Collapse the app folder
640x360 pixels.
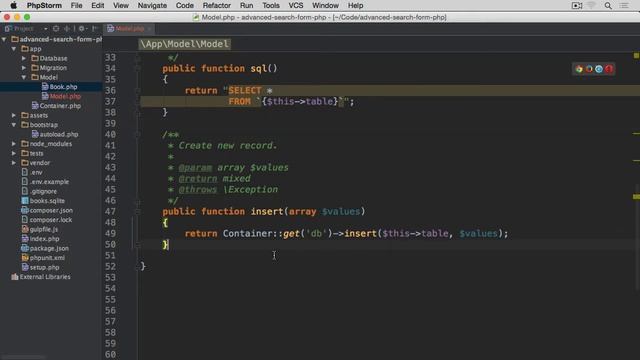(14, 49)
